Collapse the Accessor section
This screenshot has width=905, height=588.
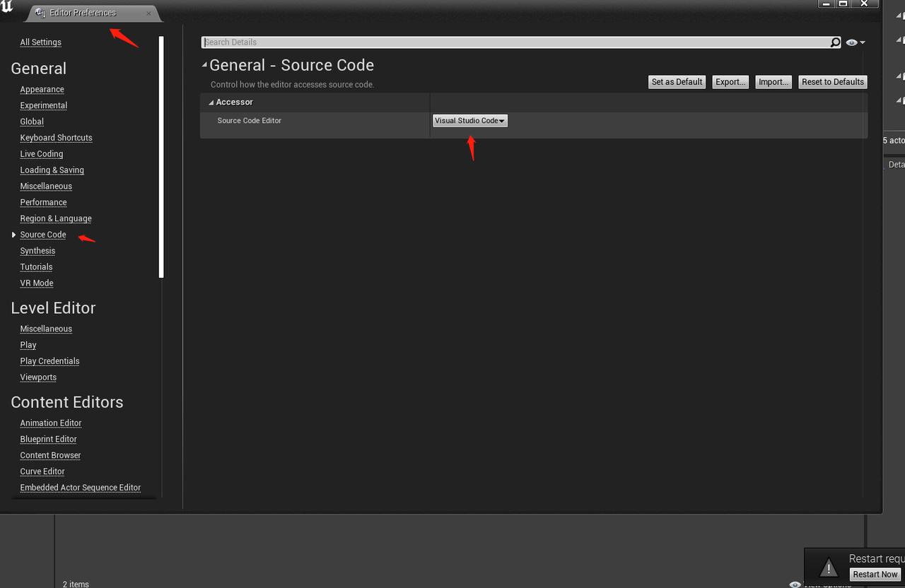point(211,102)
